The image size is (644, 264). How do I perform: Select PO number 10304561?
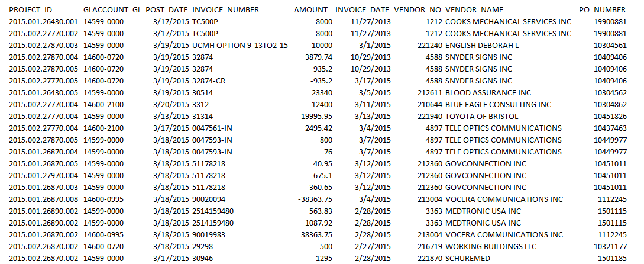pyautogui.click(x=610, y=45)
